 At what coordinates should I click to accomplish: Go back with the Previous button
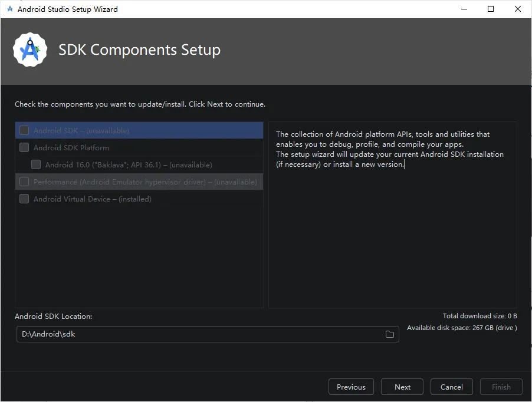coord(351,387)
